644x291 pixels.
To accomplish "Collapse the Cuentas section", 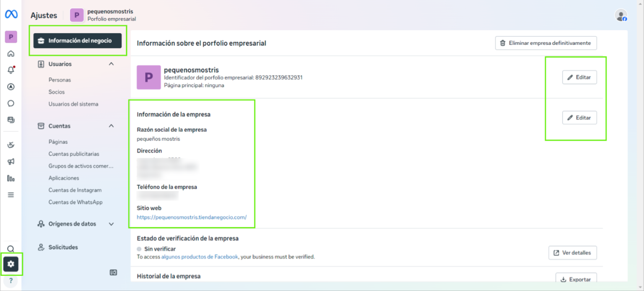I will [111, 126].
